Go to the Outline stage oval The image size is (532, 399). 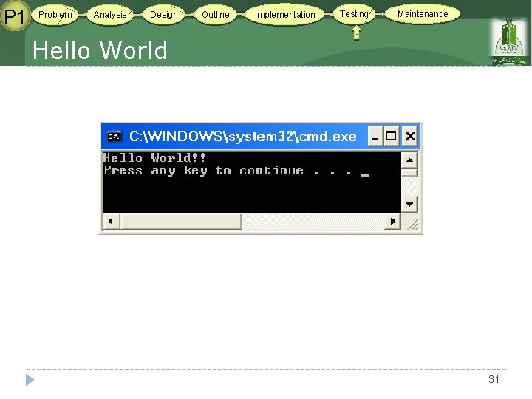click(216, 15)
